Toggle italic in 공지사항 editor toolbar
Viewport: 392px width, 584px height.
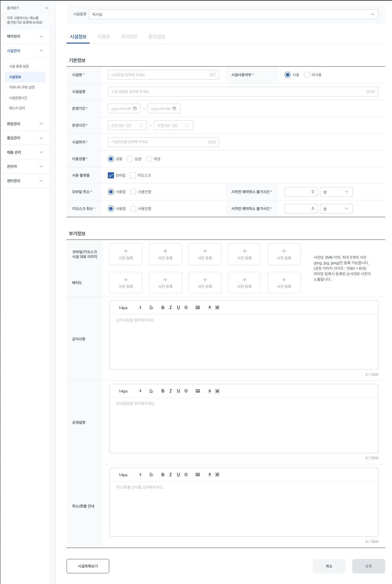click(x=170, y=307)
